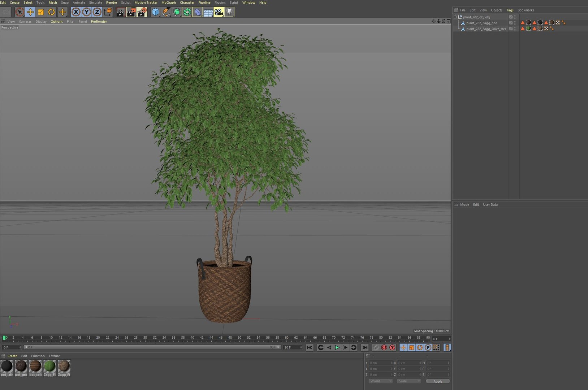Viewport: 588px width, 390px height.
Task: Click the viewport orbit navigation icon
Action: click(444, 21)
